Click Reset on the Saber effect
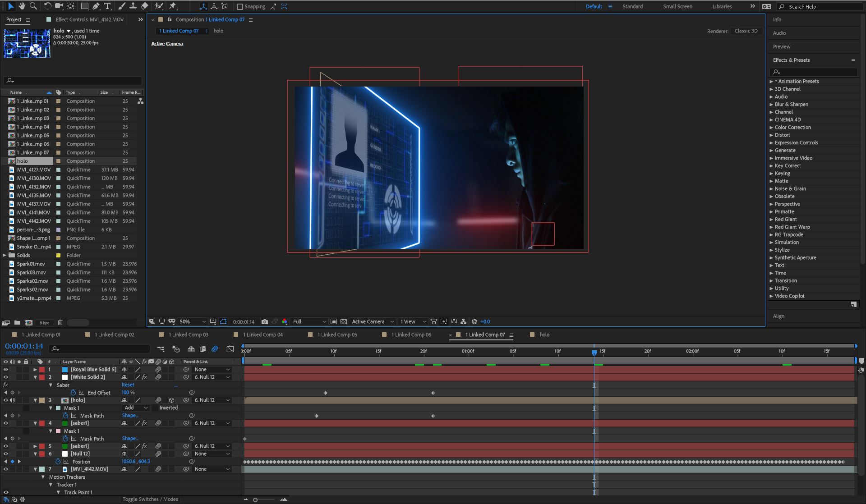This screenshot has height=504, width=866. pos(128,385)
